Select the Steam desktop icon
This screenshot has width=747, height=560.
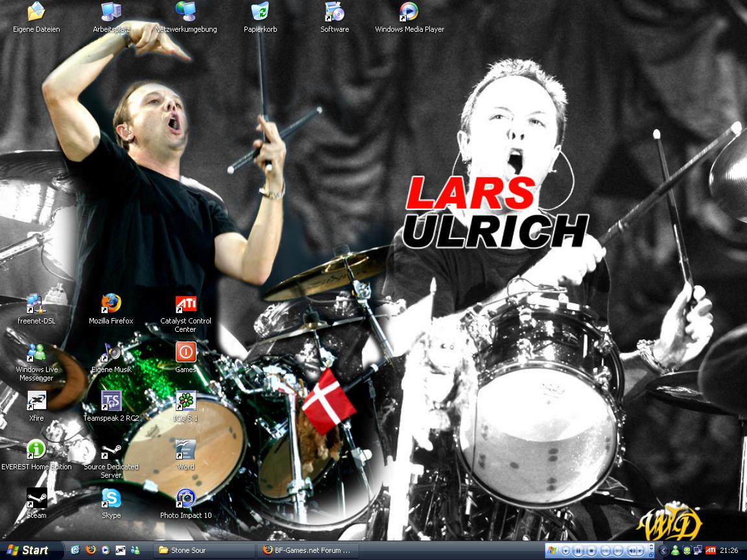[x=36, y=504]
